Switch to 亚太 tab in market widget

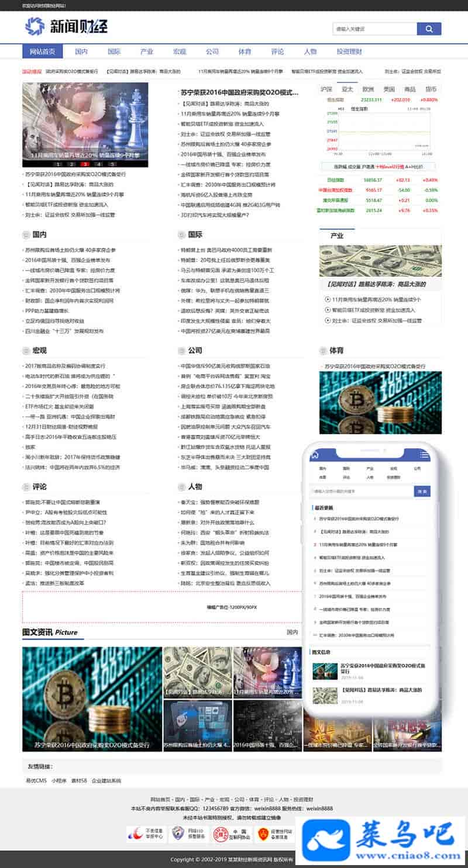[x=347, y=89]
